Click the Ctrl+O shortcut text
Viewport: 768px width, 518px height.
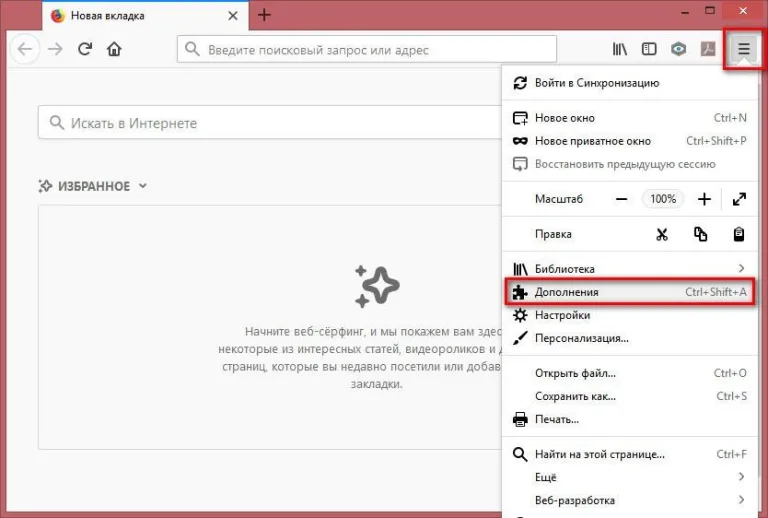point(730,373)
